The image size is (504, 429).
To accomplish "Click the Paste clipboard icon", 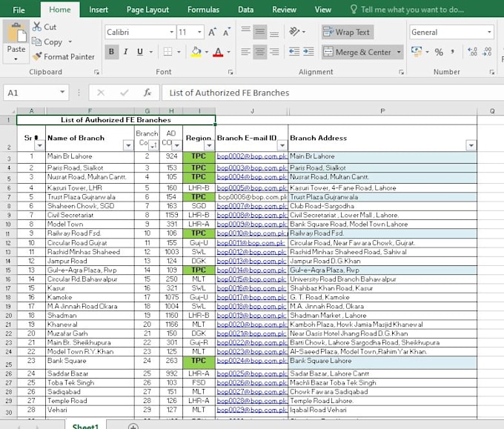I will [x=16, y=32].
